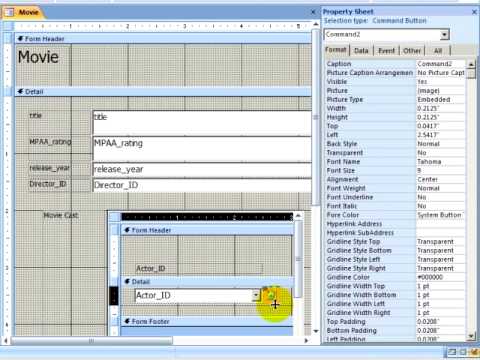Click the Font Underline value No
480x360 pixels.
coord(441,197)
